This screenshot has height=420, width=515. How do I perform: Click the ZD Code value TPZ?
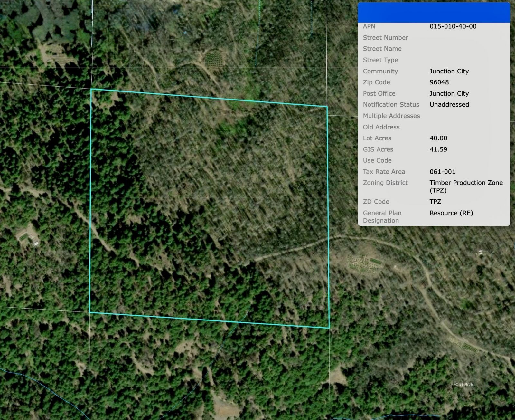[435, 202]
